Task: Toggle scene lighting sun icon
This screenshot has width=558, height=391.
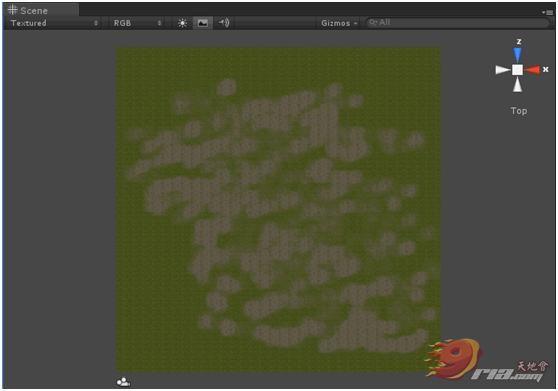Action: (182, 23)
